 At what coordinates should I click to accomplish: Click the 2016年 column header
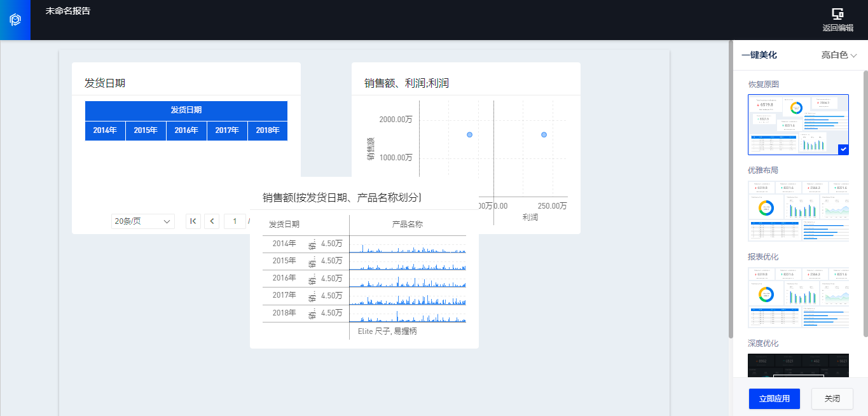tap(186, 130)
